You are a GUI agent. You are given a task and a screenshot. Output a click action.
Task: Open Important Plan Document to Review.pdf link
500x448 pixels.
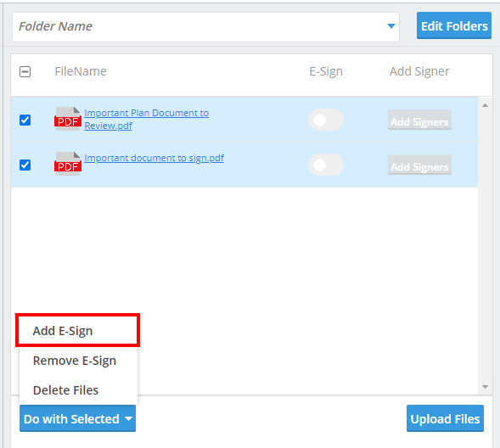coord(146,119)
